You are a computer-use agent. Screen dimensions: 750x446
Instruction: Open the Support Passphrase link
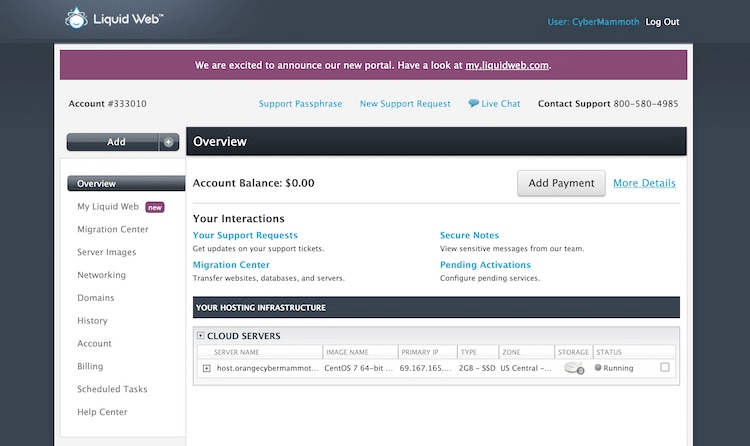click(300, 103)
